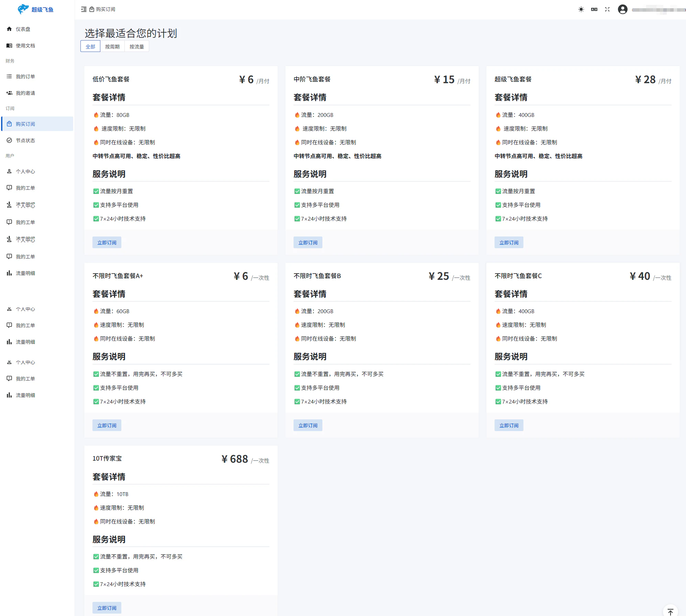
Task: Subscribe to 超级飞鱼套餐 with 立即订阅
Action: (x=509, y=243)
